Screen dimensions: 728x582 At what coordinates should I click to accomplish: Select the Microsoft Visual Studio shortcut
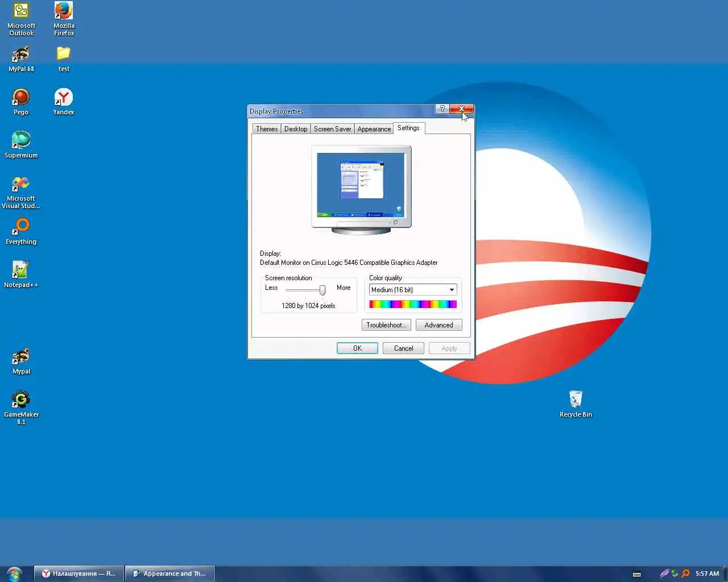[x=21, y=192]
